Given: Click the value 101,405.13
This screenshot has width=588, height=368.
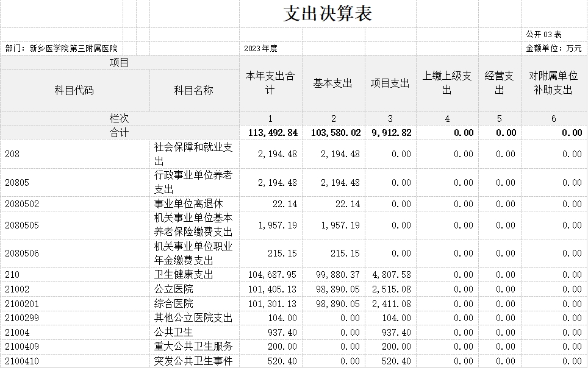Looking at the screenshot, I should click(272, 289).
